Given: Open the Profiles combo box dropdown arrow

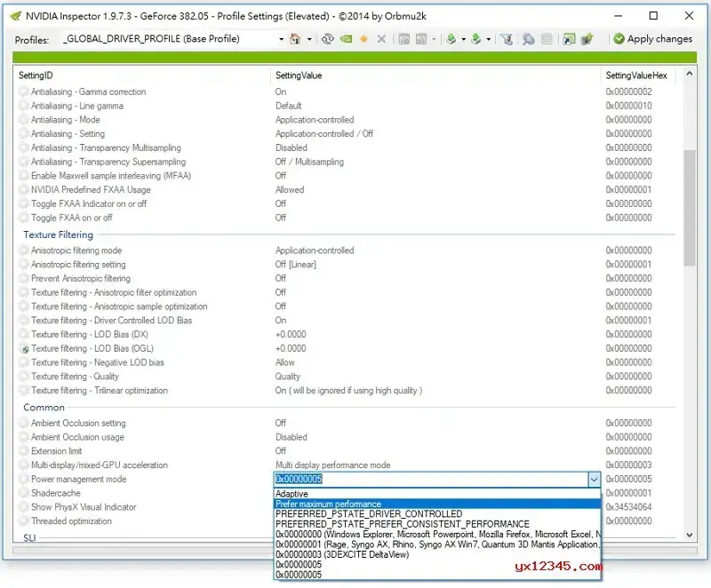Looking at the screenshot, I should pyautogui.click(x=281, y=39).
